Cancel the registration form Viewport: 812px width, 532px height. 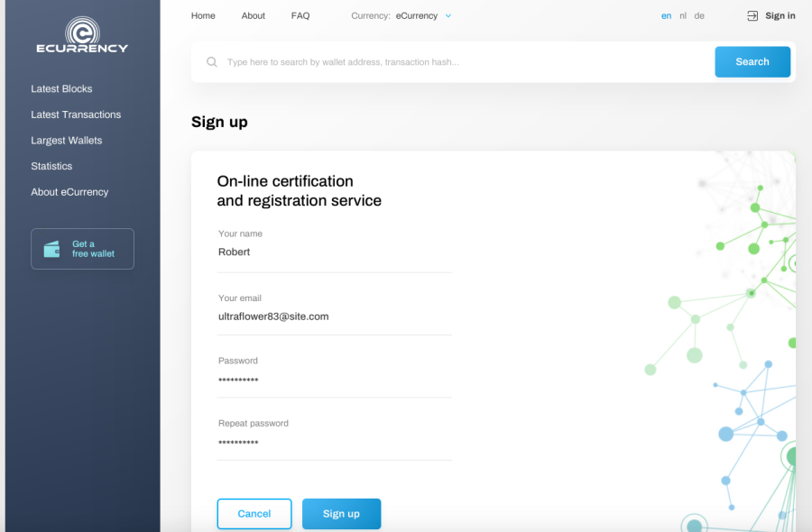point(254,514)
